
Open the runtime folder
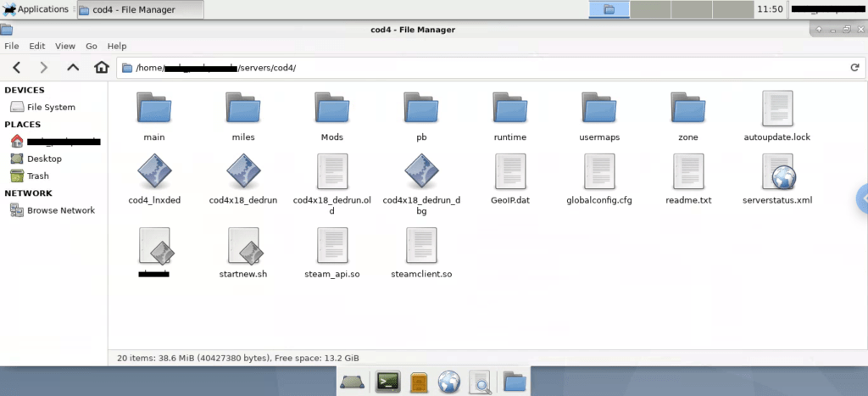point(510,108)
